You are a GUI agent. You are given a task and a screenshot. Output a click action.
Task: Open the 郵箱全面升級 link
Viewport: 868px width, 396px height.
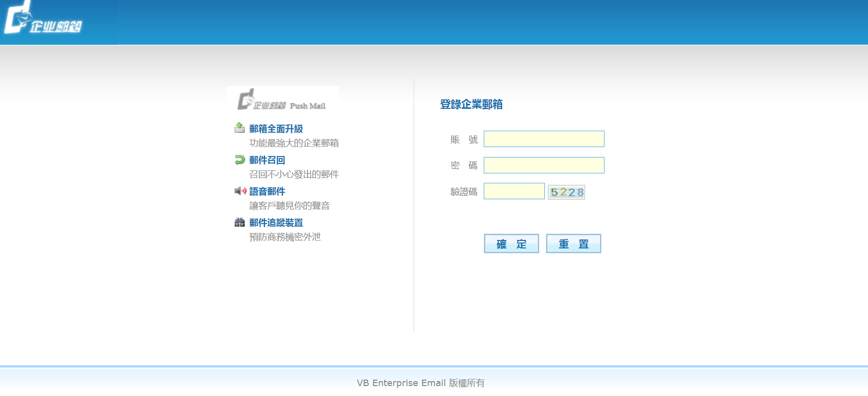pos(276,129)
